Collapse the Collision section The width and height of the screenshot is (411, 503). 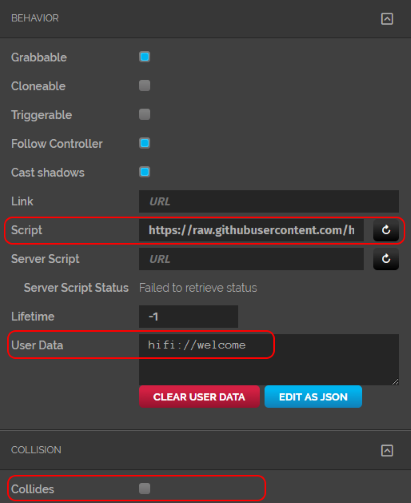(x=387, y=450)
